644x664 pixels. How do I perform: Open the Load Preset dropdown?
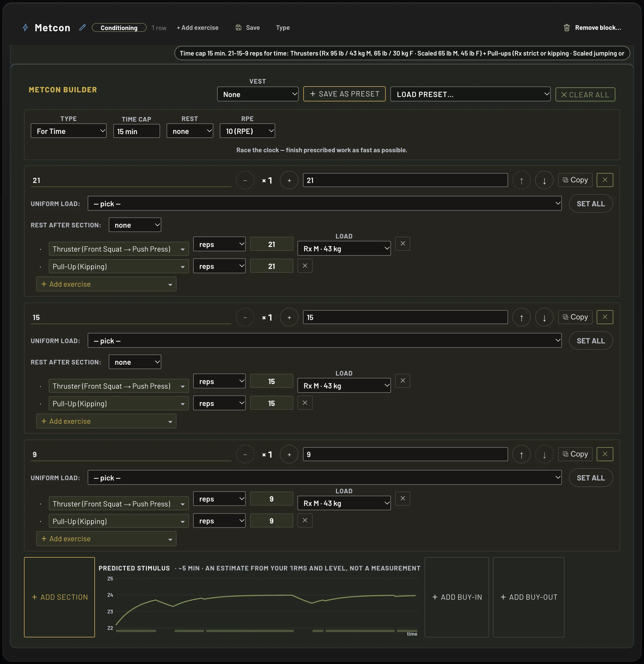coord(470,94)
